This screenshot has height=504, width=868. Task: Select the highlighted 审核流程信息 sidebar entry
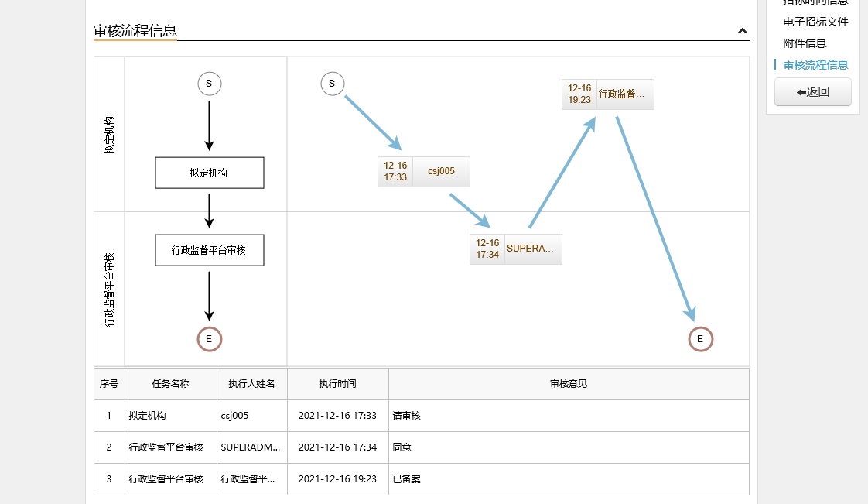816,66
